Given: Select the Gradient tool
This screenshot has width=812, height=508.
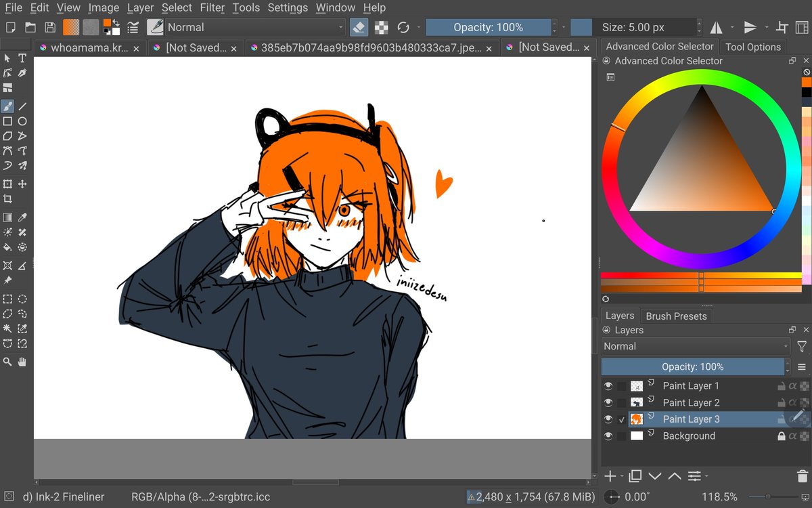Looking at the screenshot, I should coord(7,217).
